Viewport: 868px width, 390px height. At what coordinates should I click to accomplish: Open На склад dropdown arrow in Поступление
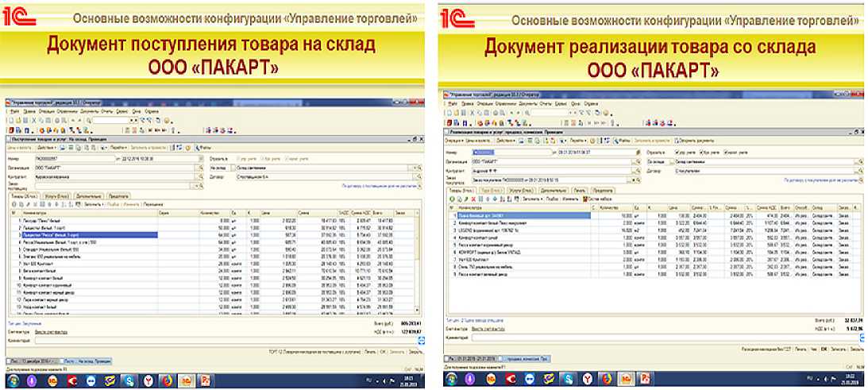(415, 168)
